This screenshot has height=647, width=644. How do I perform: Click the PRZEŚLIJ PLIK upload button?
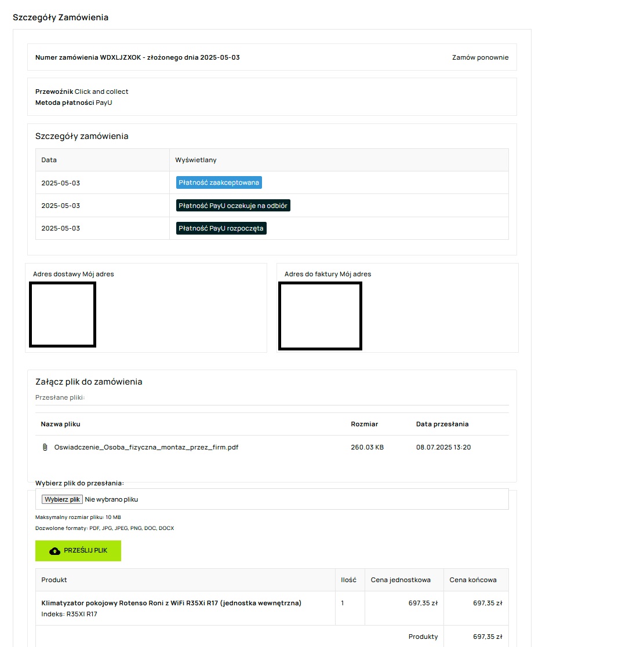78,551
